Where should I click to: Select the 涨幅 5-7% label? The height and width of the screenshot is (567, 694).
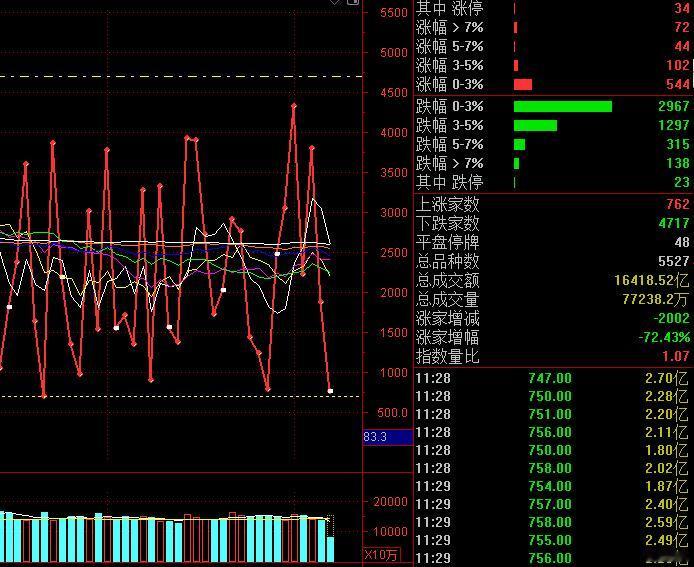click(449, 46)
